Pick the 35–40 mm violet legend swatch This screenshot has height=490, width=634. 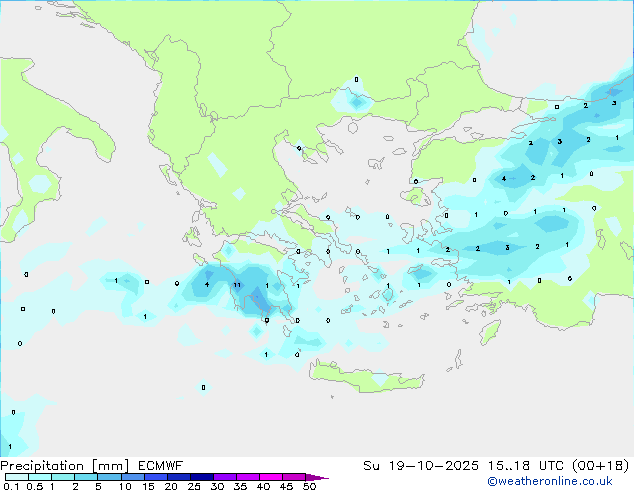[247, 477]
